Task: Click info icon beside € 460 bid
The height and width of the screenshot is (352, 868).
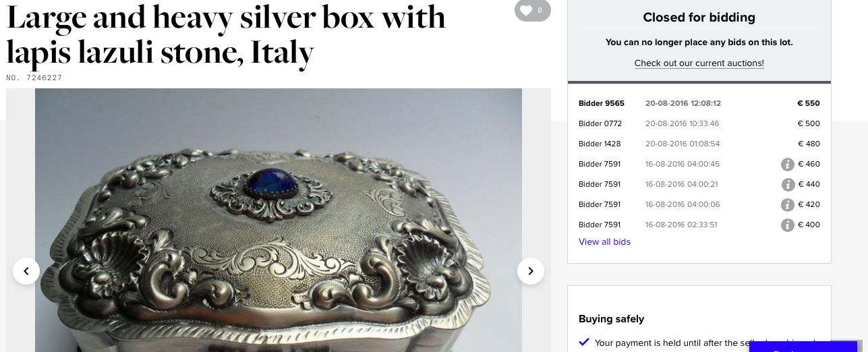Action: pos(787,164)
